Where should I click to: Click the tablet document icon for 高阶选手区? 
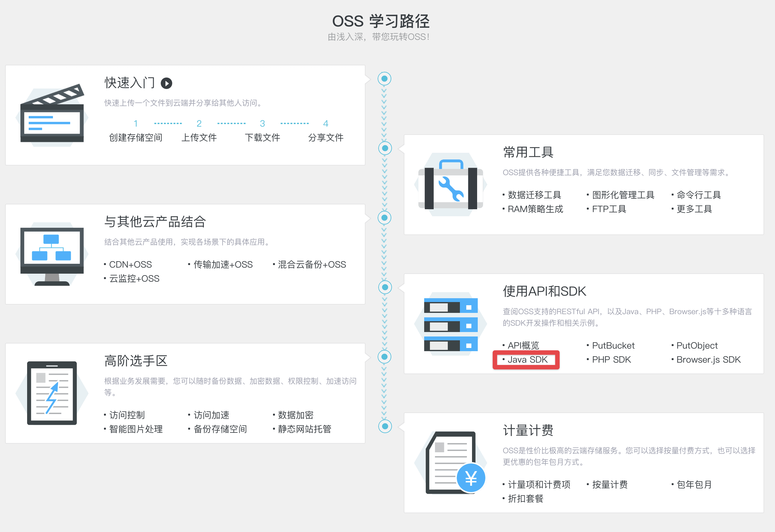52,393
